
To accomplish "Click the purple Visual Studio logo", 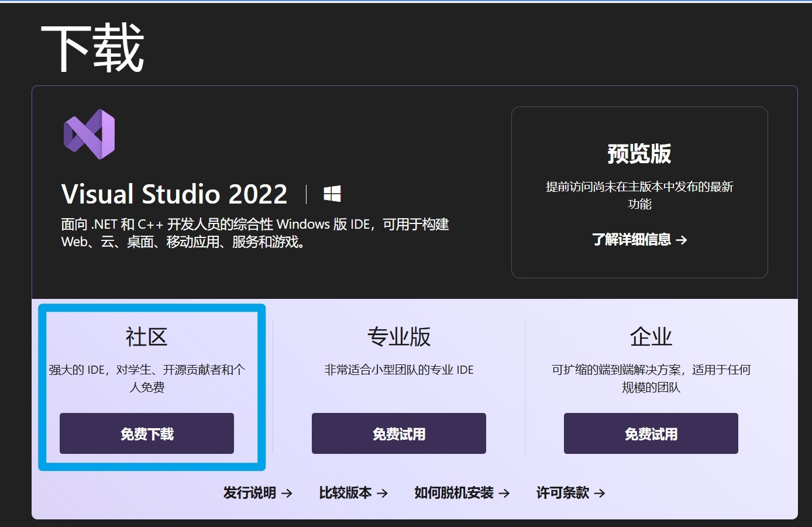I will pos(89,134).
